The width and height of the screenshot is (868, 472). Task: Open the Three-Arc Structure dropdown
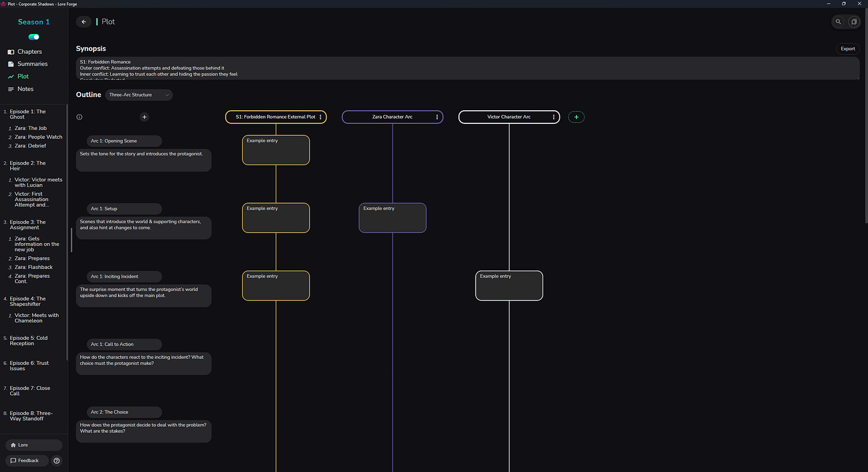(138, 95)
